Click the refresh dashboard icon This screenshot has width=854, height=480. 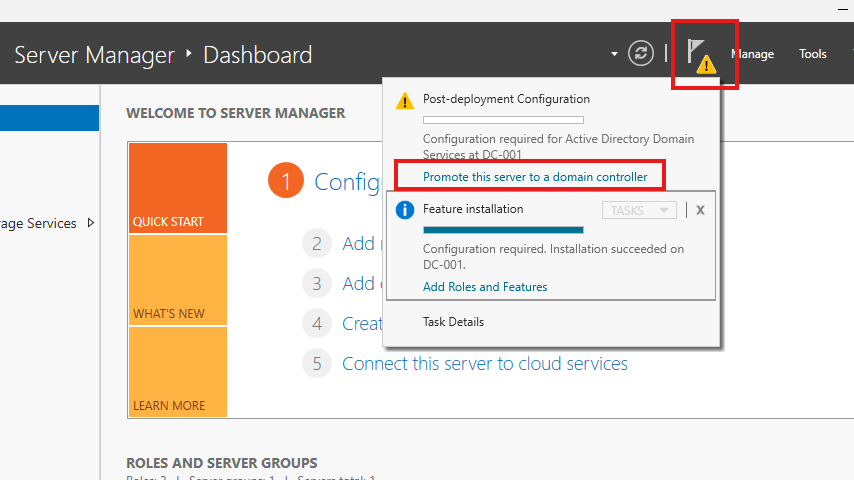pyautogui.click(x=640, y=53)
